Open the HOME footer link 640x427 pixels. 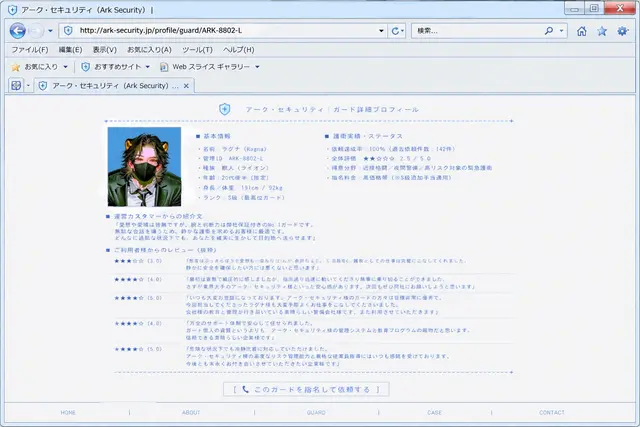coord(68,413)
